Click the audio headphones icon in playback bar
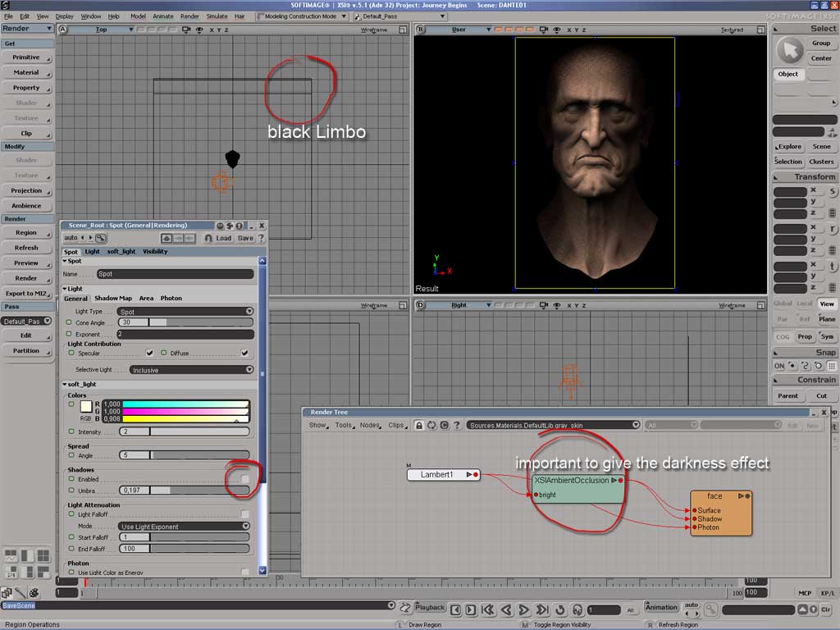 click(x=577, y=609)
